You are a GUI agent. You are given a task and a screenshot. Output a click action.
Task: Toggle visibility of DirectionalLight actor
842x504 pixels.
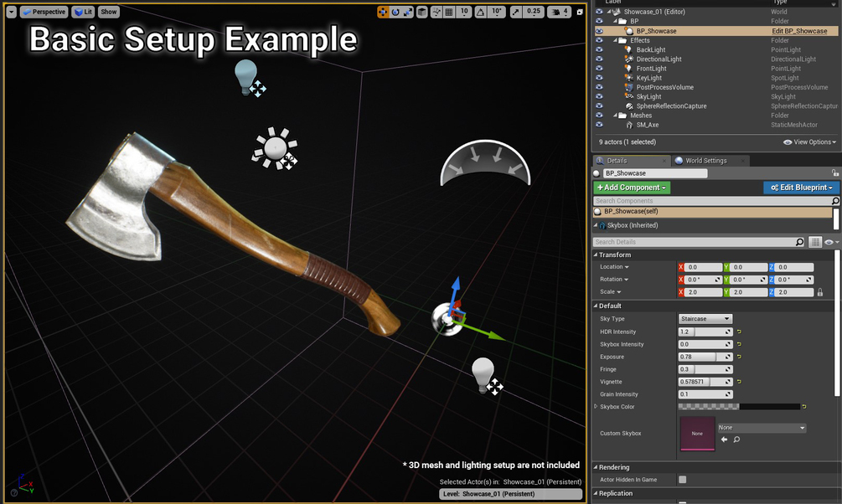tap(599, 59)
